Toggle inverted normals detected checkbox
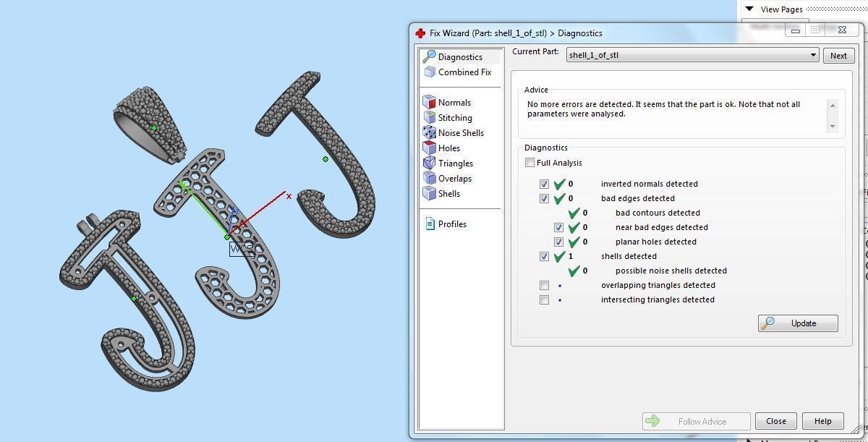The height and width of the screenshot is (442, 868). [x=545, y=184]
